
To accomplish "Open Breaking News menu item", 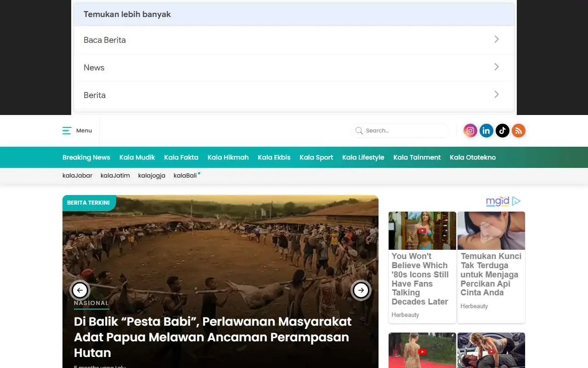I will 86,157.
